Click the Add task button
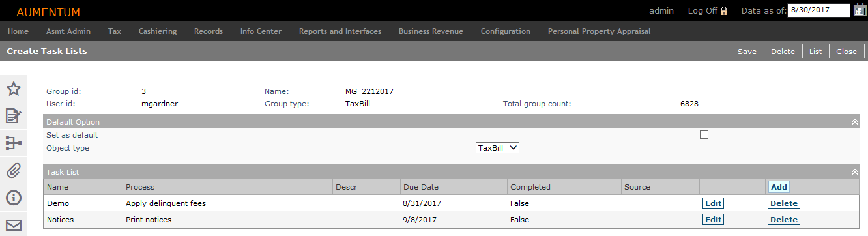The image size is (868, 236). (x=779, y=187)
